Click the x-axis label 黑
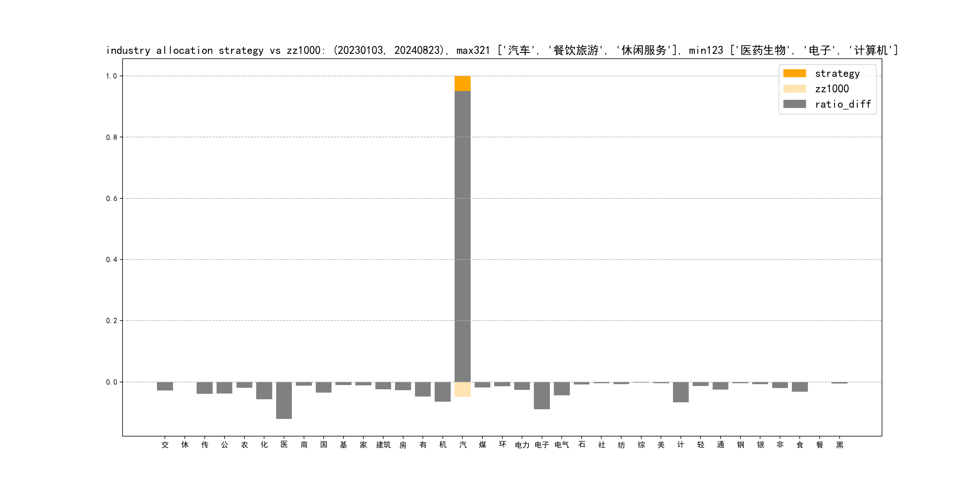Image resolution: width=980 pixels, height=490 pixels. (x=839, y=445)
